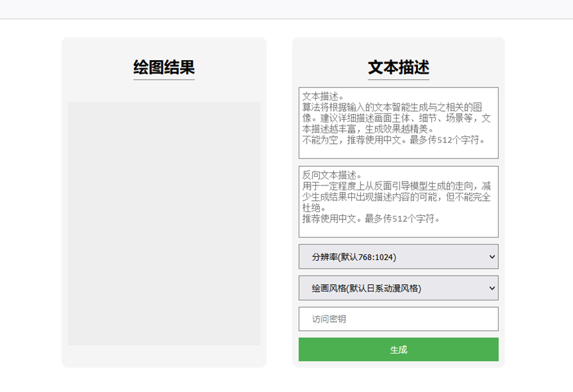Click the 文本描述 prompt text area
The image size is (573, 392).
(x=398, y=122)
